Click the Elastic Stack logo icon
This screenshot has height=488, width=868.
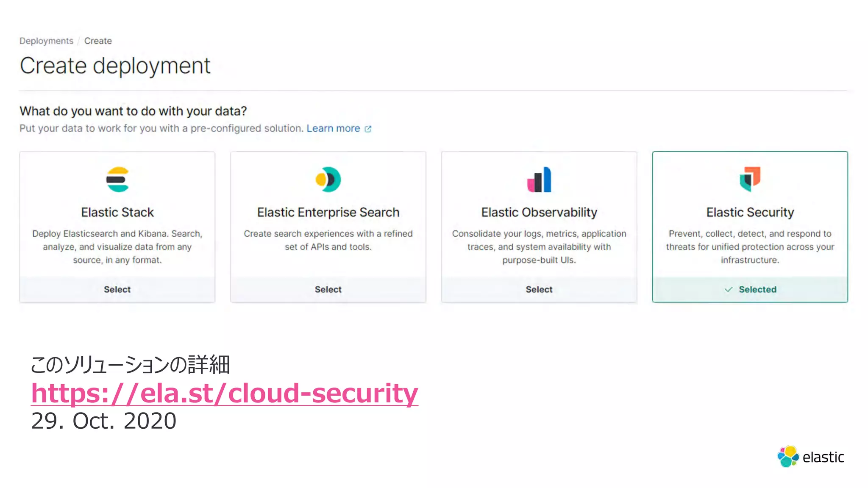click(x=117, y=180)
